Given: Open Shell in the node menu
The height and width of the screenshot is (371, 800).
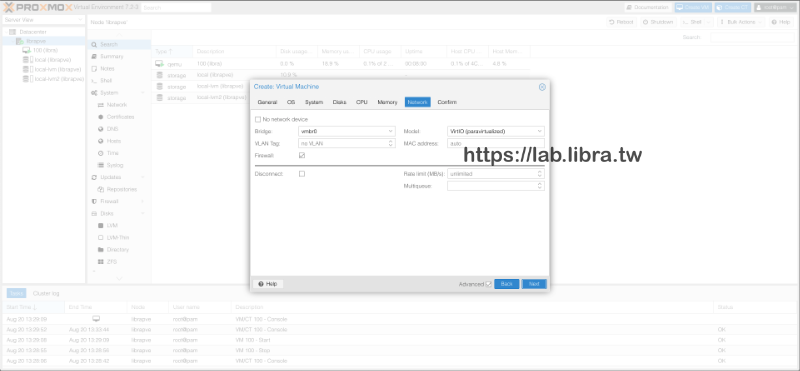Looking at the screenshot, I should pyautogui.click(x=119, y=81).
